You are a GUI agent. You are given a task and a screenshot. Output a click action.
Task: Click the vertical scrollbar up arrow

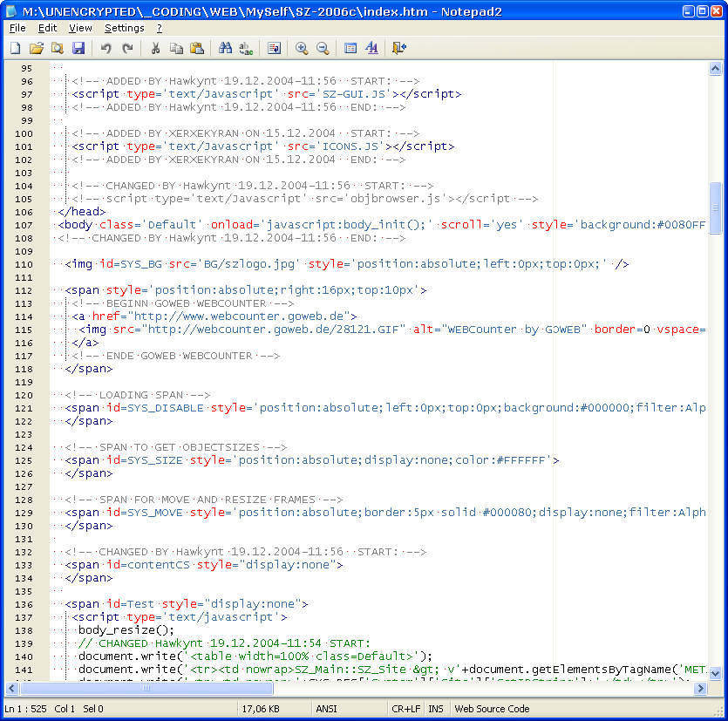click(x=715, y=69)
